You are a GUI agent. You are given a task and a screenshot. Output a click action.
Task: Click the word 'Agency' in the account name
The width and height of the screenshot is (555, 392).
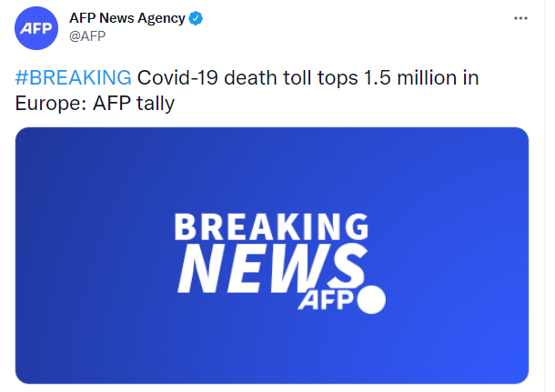click(x=161, y=18)
